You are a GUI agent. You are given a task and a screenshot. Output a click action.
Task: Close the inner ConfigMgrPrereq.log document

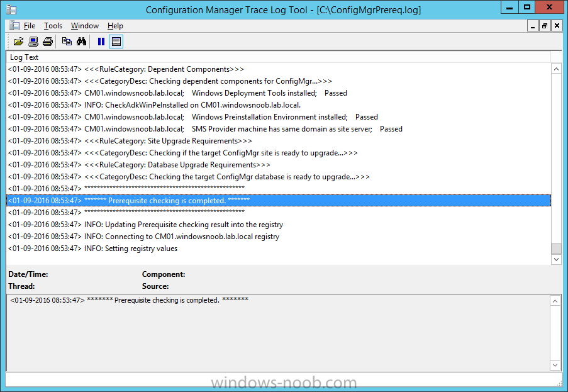pos(557,26)
